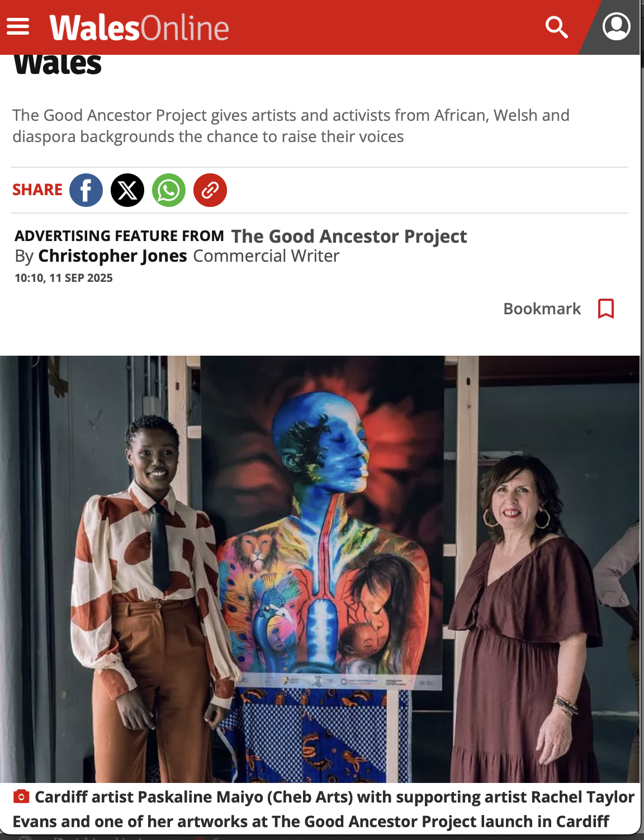The image size is (644, 840).
Task: Click the article subheading paragraph
Action: pos(291,126)
